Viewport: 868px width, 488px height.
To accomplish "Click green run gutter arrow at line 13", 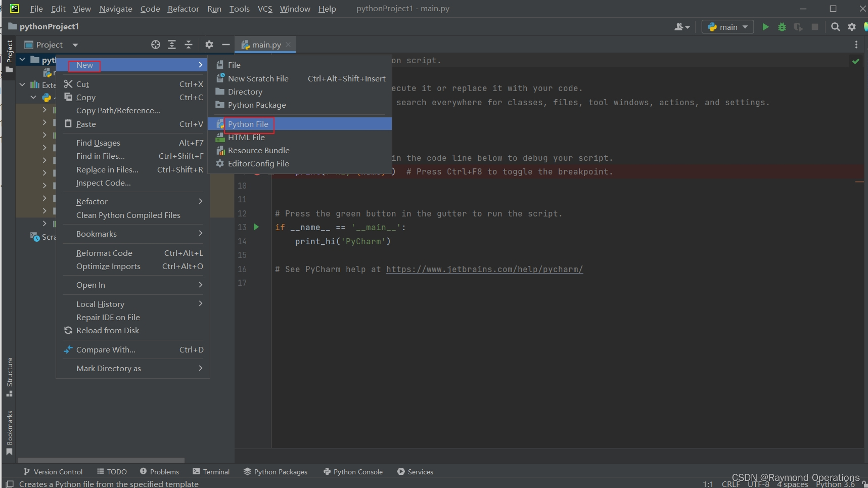I will 256,227.
